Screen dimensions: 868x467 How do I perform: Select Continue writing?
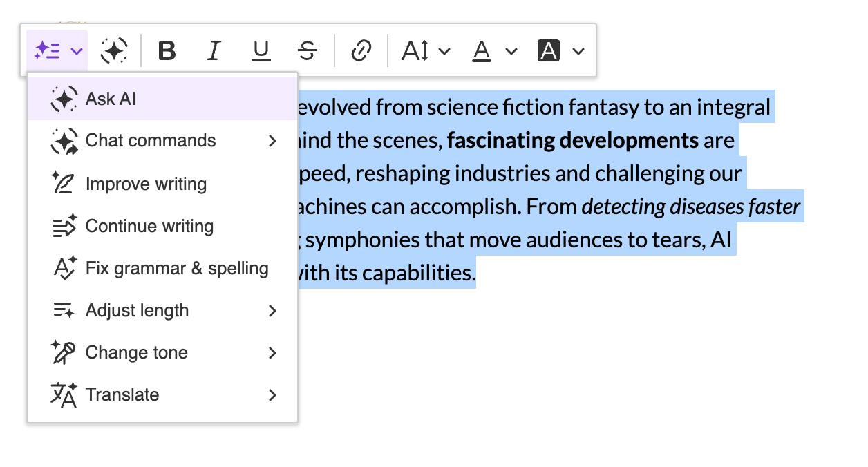[149, 226]
